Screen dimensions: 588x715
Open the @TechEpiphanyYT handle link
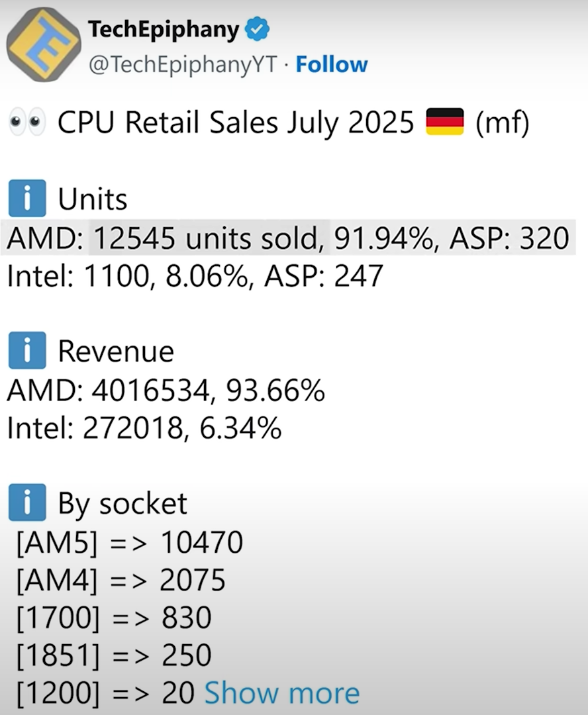[181, 65]
